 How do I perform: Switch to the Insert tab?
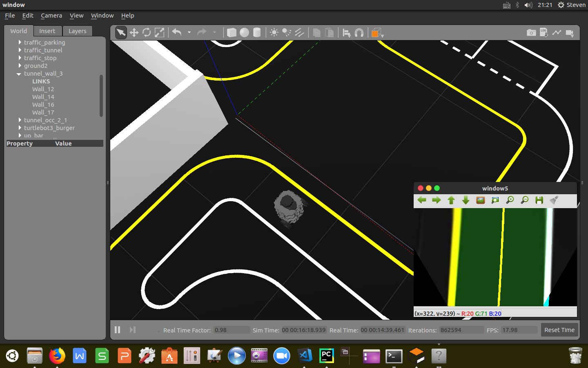coord(47,31)
